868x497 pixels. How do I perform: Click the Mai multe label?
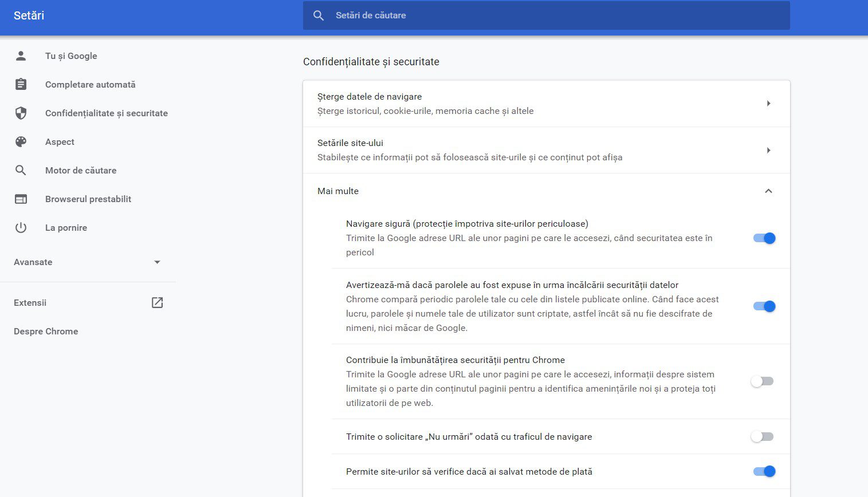tap(338, 191)
